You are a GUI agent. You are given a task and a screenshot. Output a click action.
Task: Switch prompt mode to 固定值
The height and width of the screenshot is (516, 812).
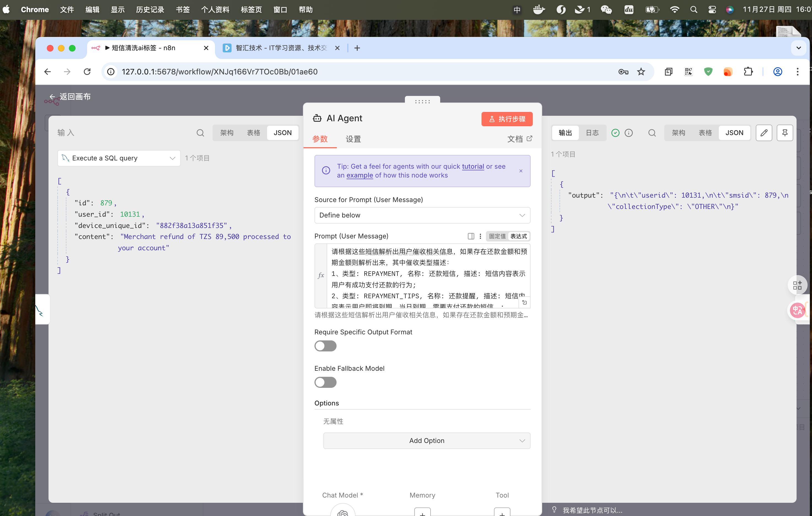pyautogui.click(x=497, y=236)
